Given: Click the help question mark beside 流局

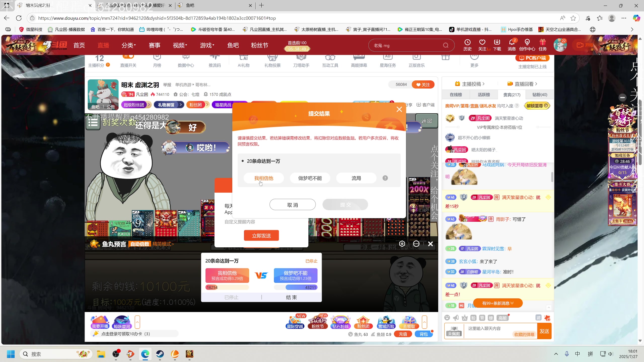Looking at the screenshot, I should tap(385, 178).
